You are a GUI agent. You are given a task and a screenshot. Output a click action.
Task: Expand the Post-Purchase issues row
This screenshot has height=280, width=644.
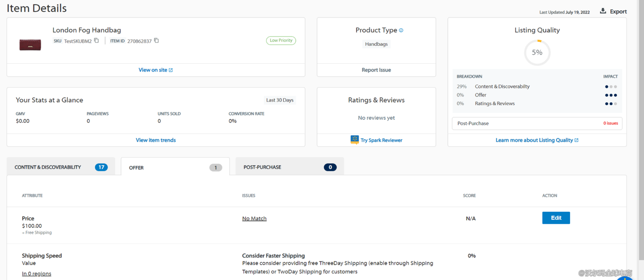(537, 123)
